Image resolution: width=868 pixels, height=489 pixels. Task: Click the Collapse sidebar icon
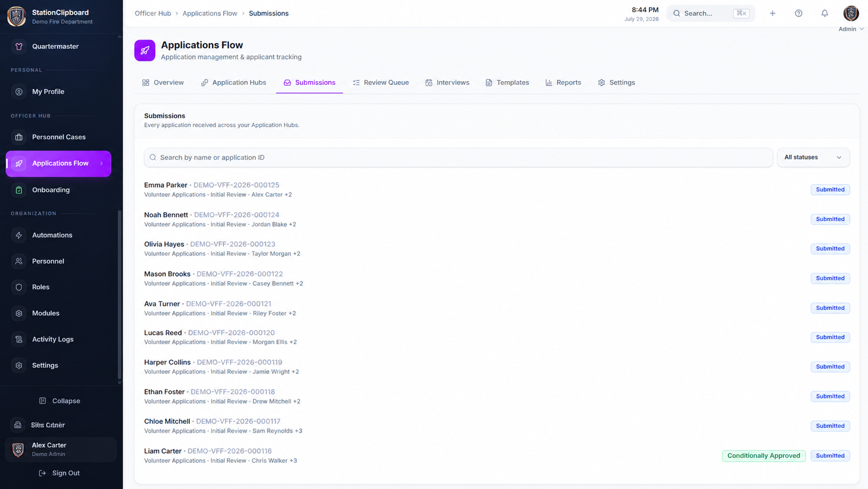(x=43, y=401)
